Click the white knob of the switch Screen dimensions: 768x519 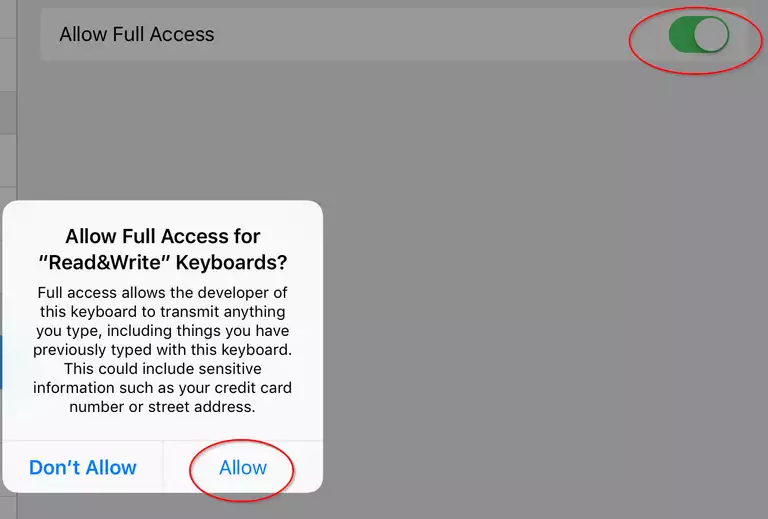coord(711,34)
